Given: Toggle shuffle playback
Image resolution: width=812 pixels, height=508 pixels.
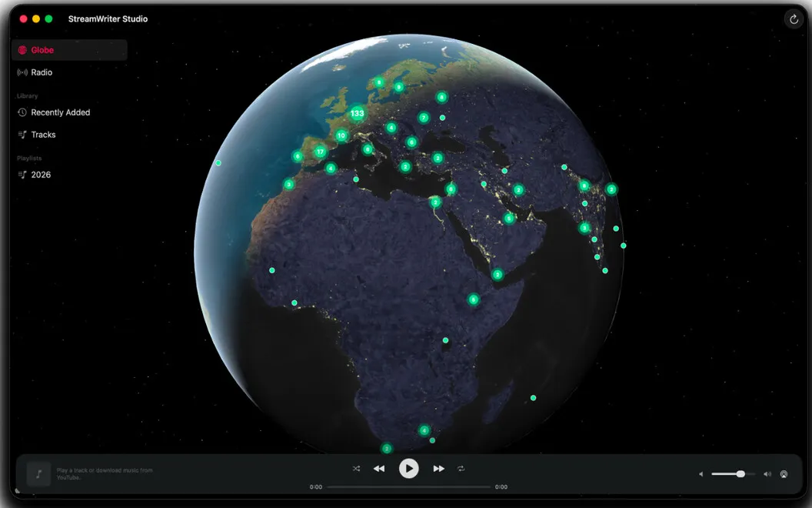Looking at the screenshot, I should [356, 469].
